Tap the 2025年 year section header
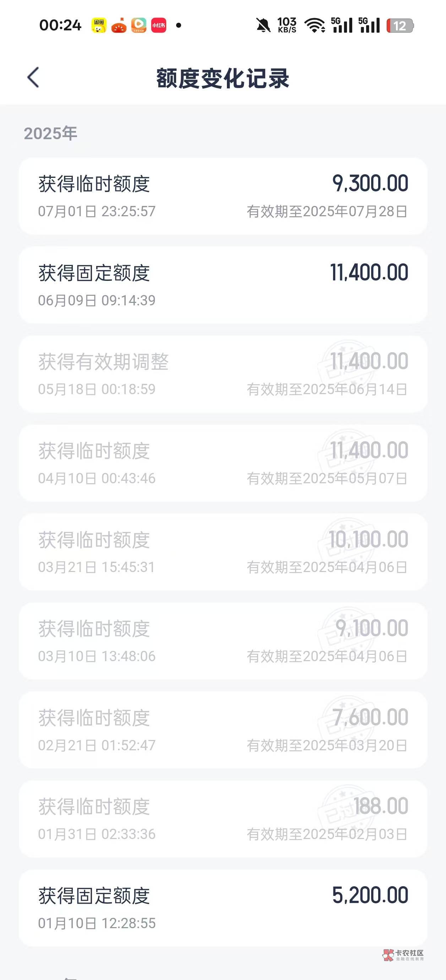Viewport: 446px width, 980px height. click(51, 134)
